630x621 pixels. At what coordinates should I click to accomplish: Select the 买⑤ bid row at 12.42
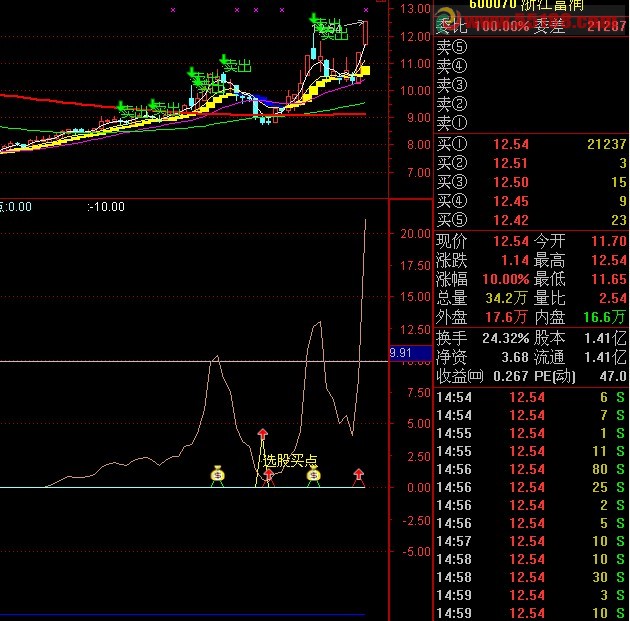(531, 220)
